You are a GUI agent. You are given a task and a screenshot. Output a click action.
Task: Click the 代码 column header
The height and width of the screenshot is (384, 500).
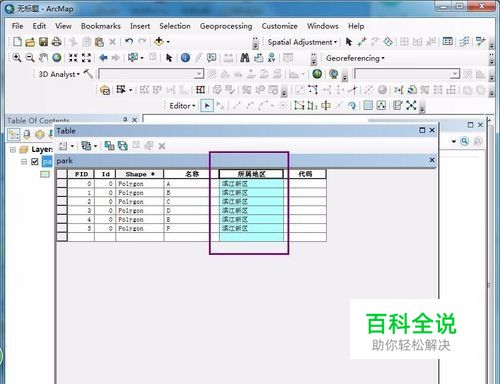coord(305,174)
